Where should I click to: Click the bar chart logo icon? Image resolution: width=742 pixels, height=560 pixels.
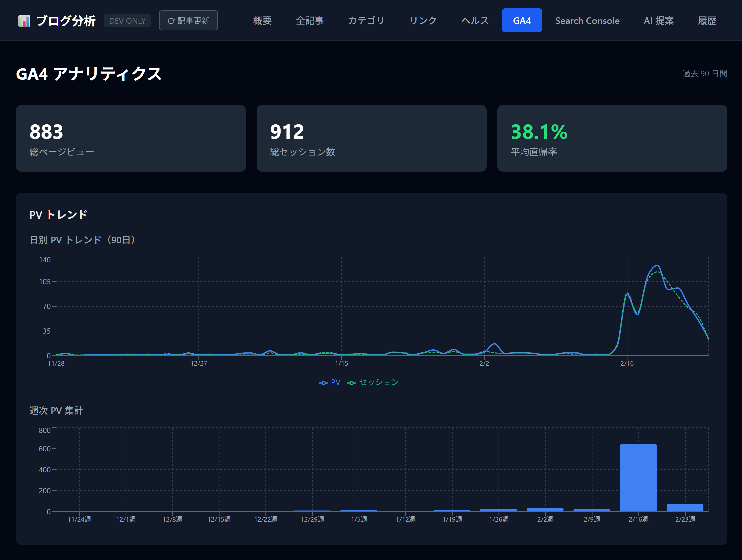point(24,21)
